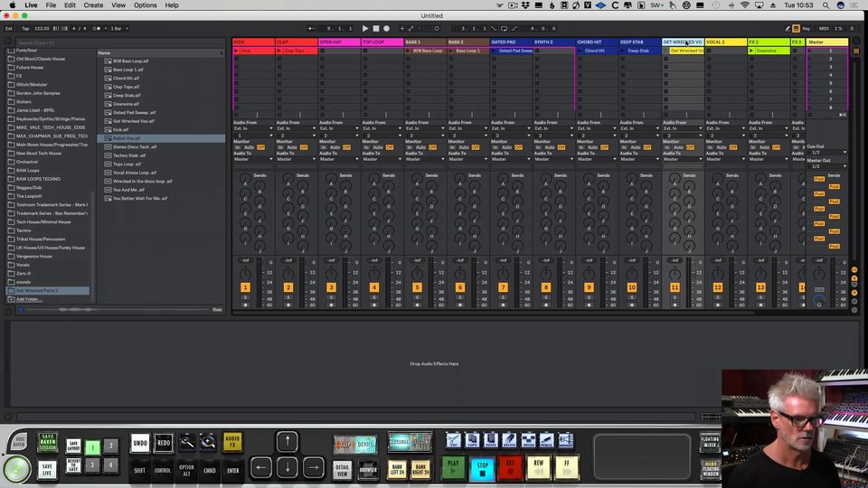The height and width of the screenshot is (488, 868).
Task: Open the Cue Out dropdown
Action: point(827,152)
